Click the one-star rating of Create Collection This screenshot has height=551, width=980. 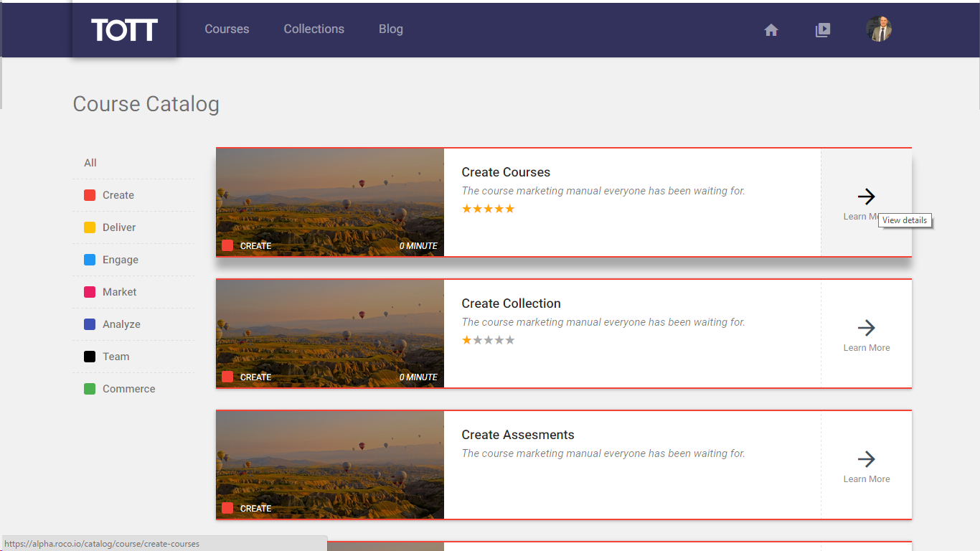coord(488,340)
